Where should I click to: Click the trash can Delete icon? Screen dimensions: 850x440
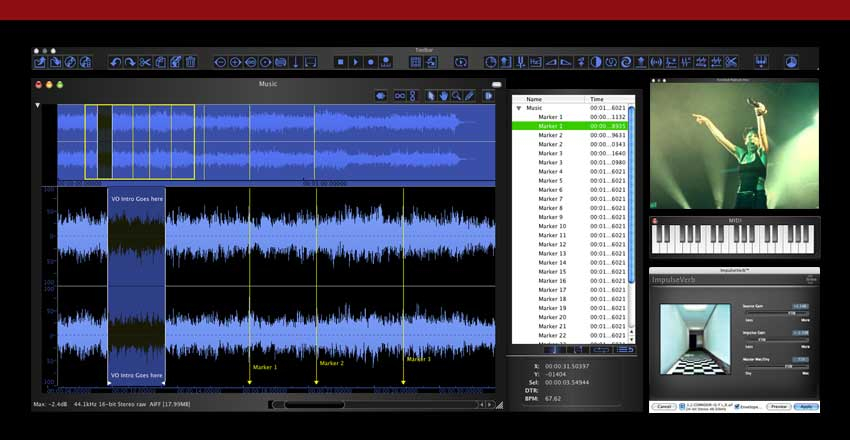pos(190,62)
